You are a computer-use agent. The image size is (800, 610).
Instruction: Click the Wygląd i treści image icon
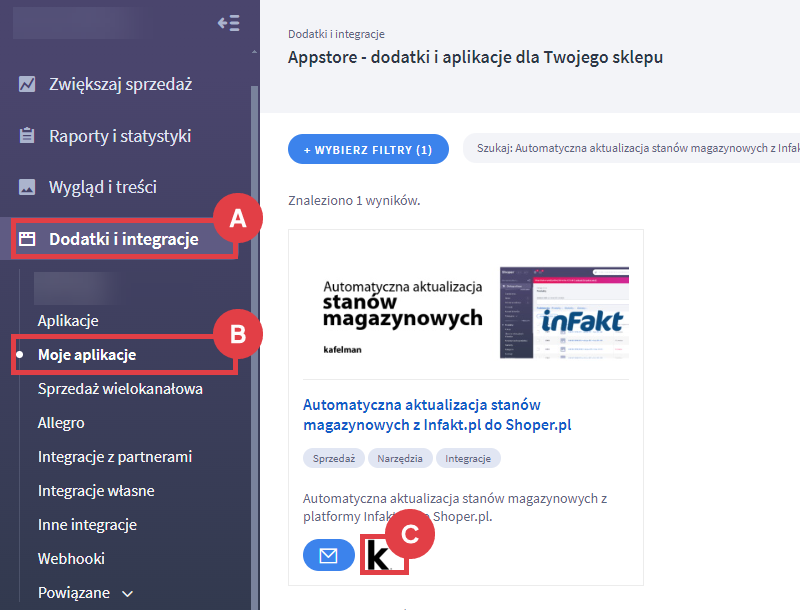tap(28, 187)
